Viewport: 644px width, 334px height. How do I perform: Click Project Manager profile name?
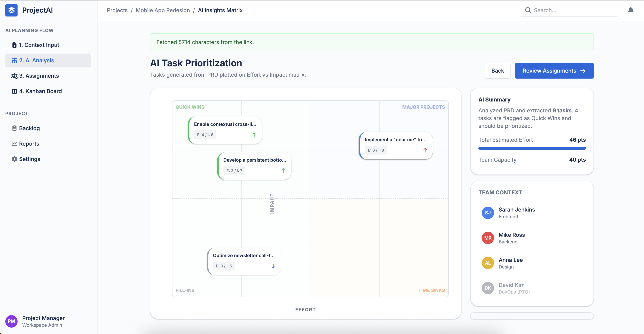(43, 318)
